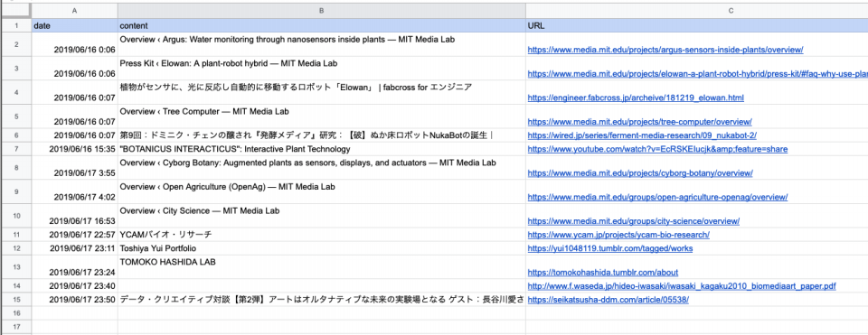Open the YouTube watch URL link
The height and width of the screenshot is (335, 868).
657,149
